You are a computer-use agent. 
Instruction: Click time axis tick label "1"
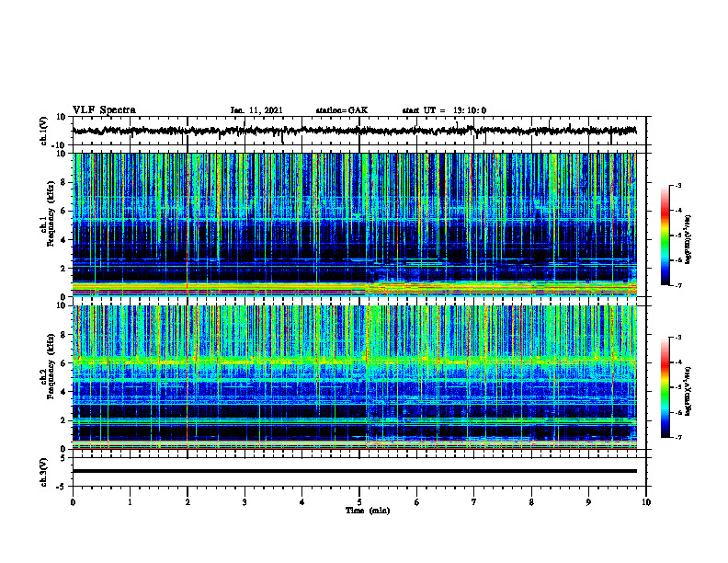pos(130,502)
